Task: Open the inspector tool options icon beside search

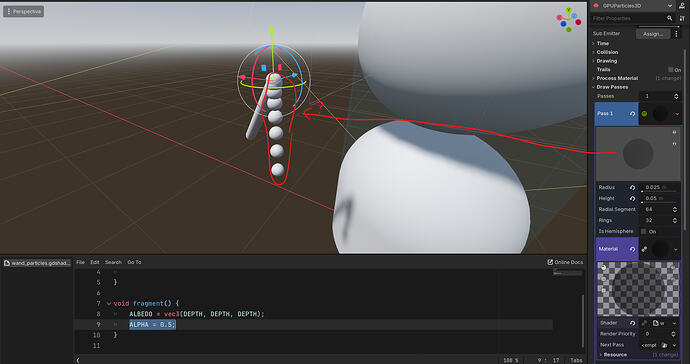Action: click(683, 18)
